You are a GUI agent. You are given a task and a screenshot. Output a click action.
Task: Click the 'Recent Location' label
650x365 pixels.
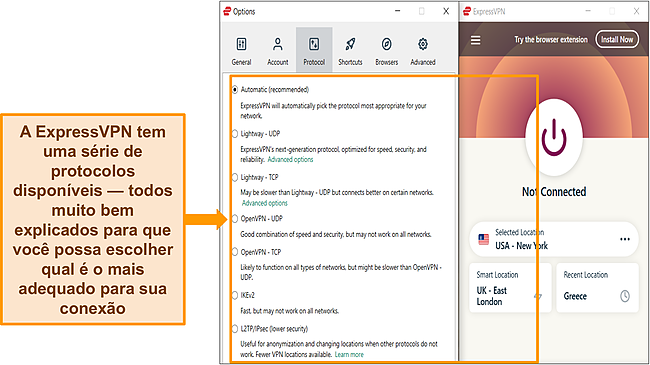click(585, 275)
